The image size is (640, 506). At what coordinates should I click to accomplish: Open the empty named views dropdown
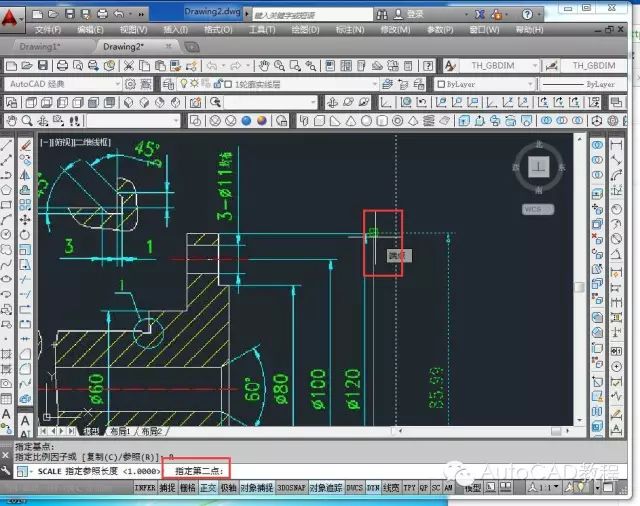[270, 102]
